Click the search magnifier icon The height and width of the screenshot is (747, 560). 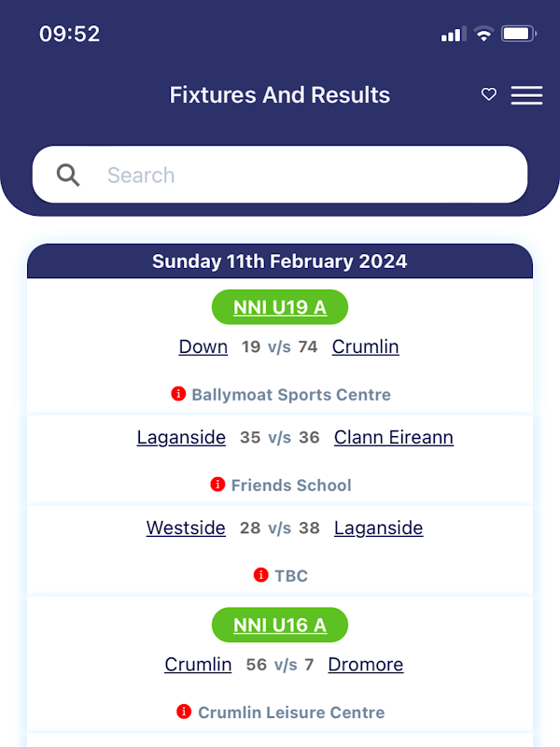(68, 175)
